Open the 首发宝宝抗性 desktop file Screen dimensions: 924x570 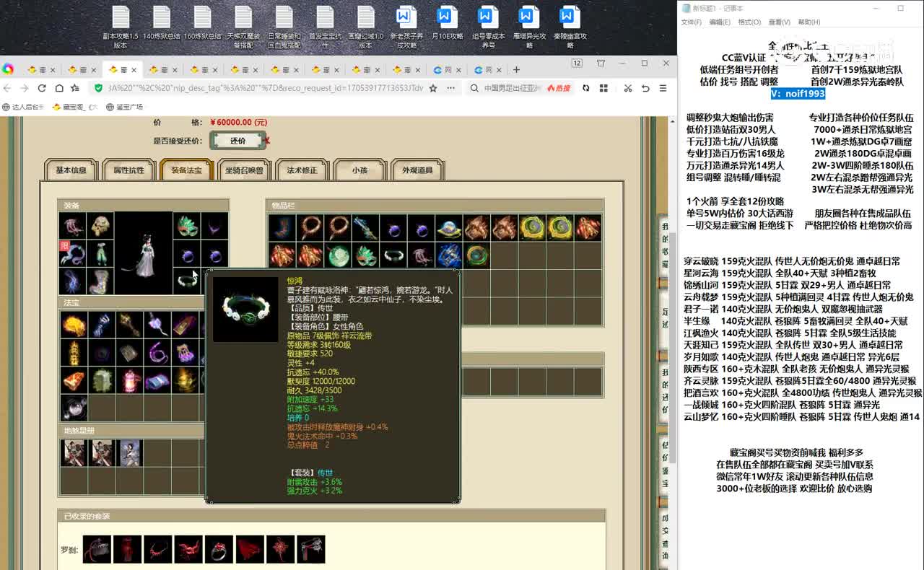pos(325,27)
